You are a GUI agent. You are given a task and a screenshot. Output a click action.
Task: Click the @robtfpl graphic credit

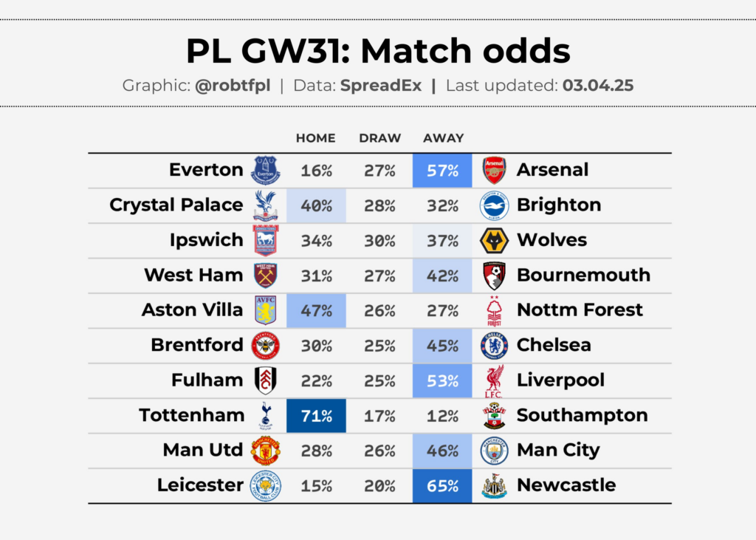coord(233,85)
